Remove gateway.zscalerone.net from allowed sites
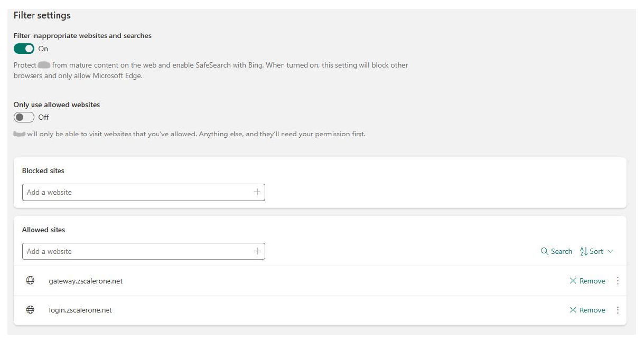The height and width of the screenshot is (341, 644). (587, 281)
